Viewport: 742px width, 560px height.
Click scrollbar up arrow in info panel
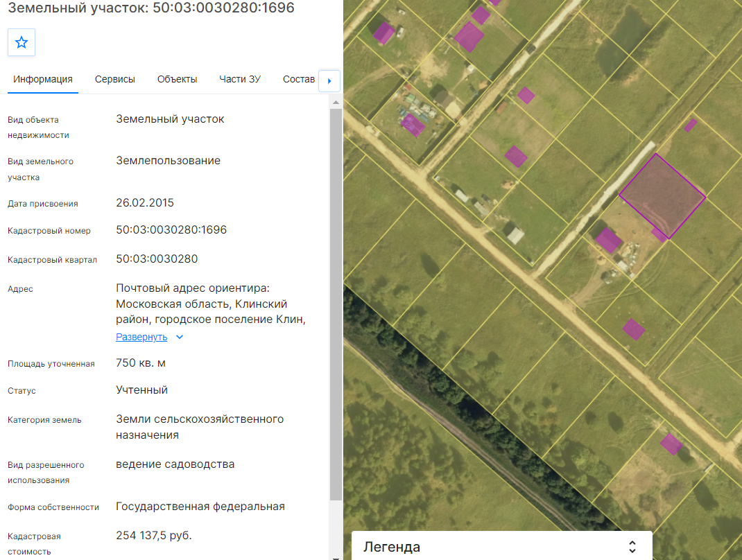point(336,102)
